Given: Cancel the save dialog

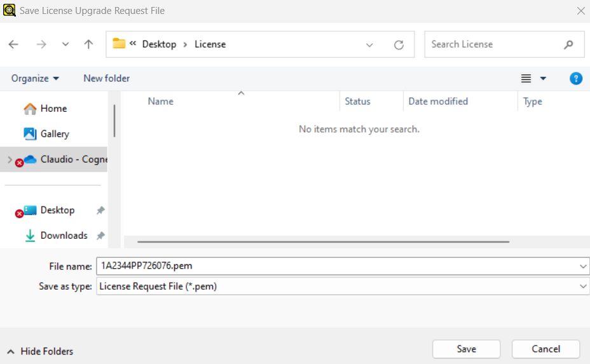Looking at the screenshot, I should point(545,349).
